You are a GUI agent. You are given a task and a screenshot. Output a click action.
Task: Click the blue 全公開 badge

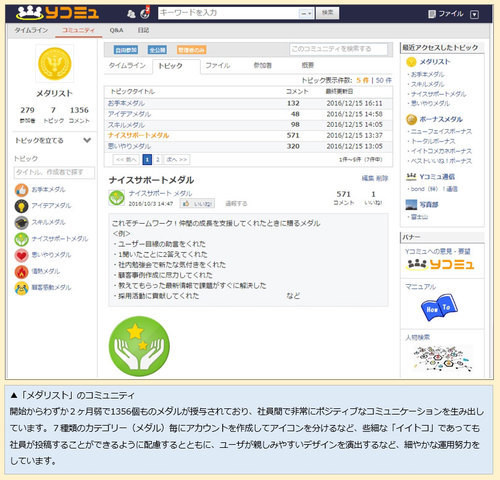click(157, 50)
